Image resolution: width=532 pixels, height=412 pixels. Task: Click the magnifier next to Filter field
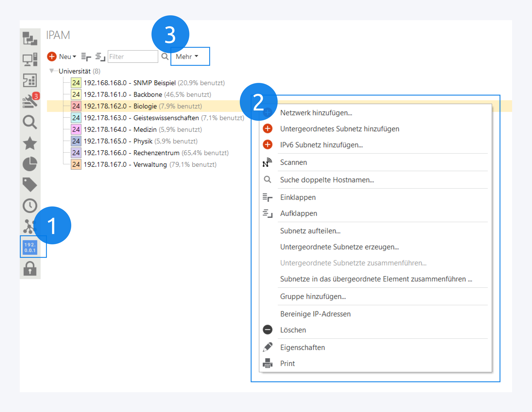pos(165,57)
